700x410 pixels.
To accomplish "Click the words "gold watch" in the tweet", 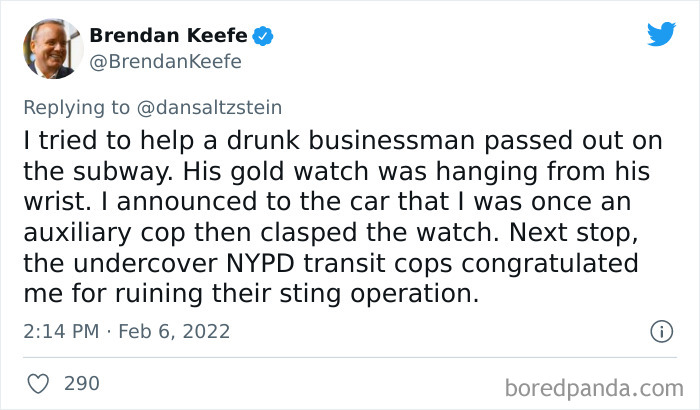I will tap(300, 172).
